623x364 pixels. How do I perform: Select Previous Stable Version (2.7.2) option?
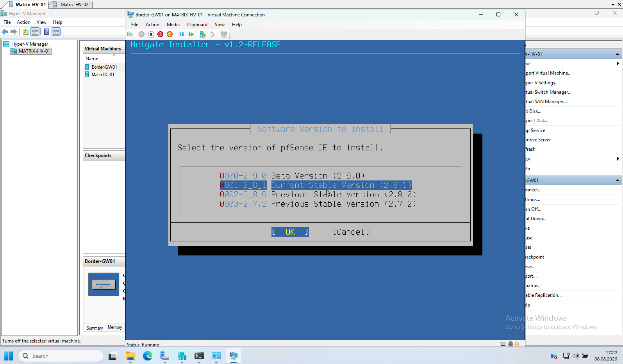318,204
